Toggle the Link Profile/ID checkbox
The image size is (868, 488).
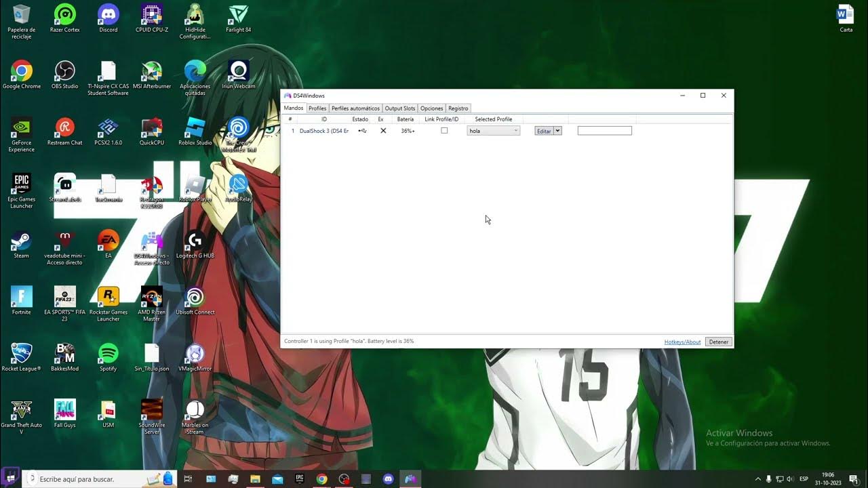point(444,131)
